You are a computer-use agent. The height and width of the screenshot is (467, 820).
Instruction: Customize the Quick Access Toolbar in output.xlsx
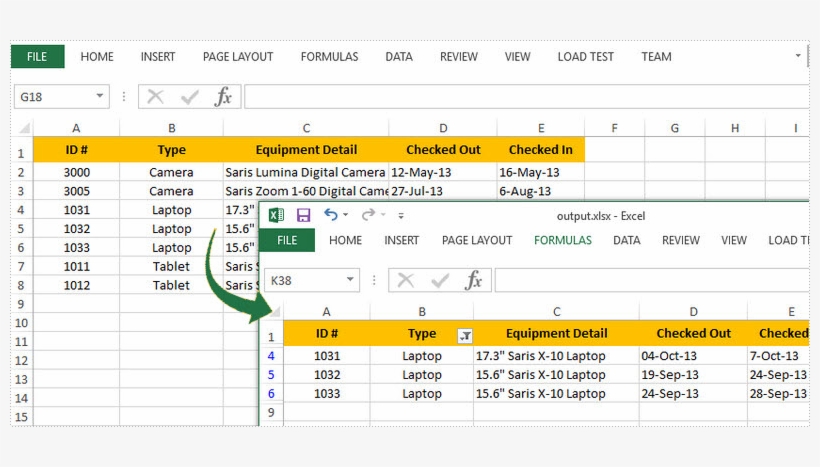coord(401,215)
